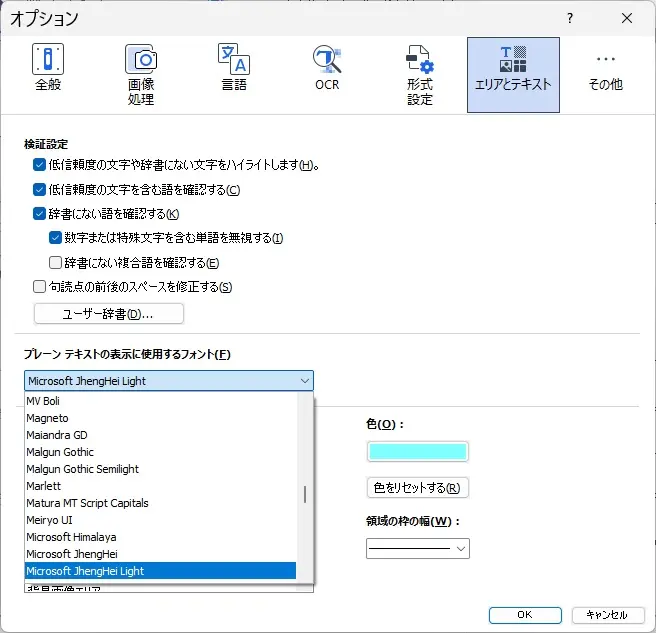Enable 辞書にない複合語を確認する checkbox

tap(55, 263)
